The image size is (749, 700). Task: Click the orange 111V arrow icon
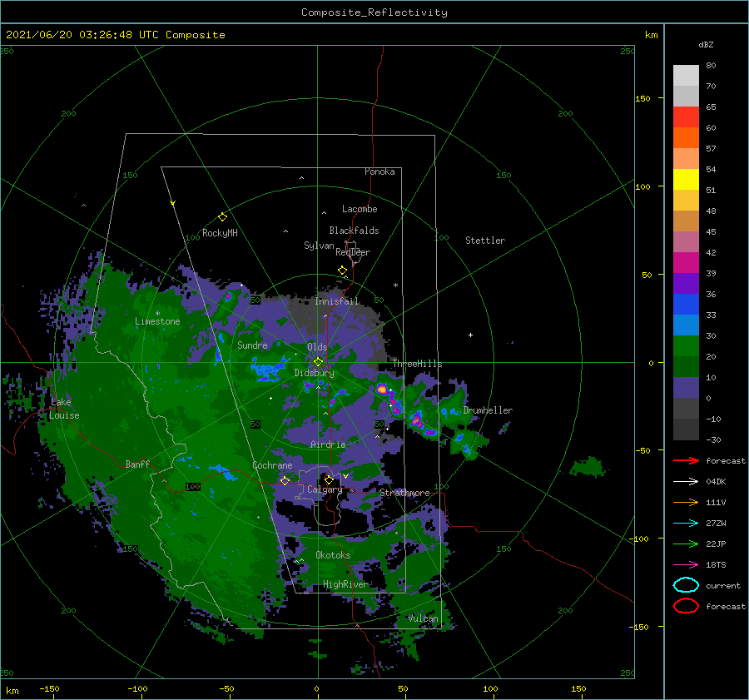[686, 502]
